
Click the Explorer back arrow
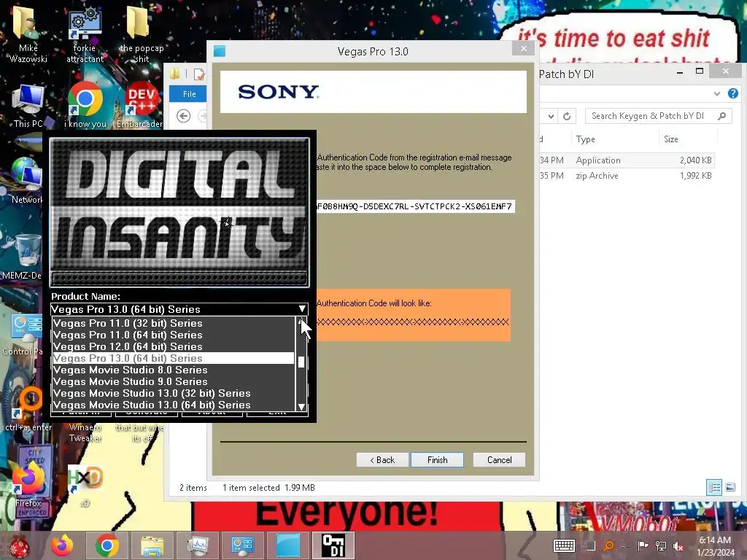pyautogui.click(x=183, y=116)
